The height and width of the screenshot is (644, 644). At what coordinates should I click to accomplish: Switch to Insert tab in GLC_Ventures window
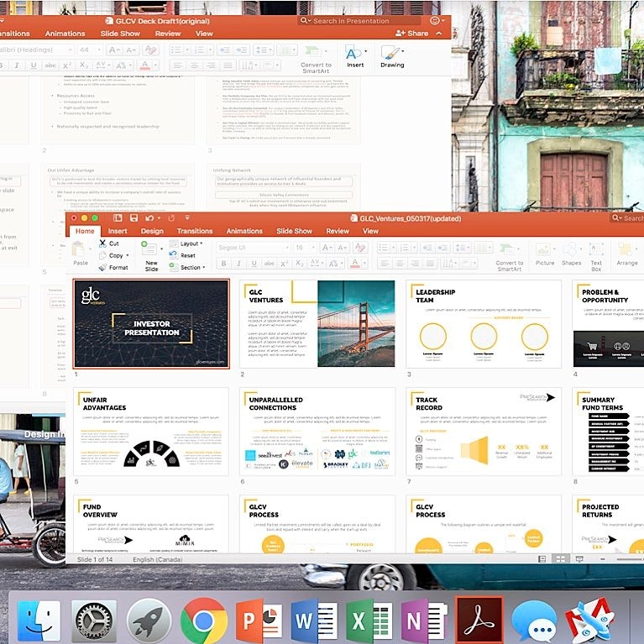click(118, 231)
